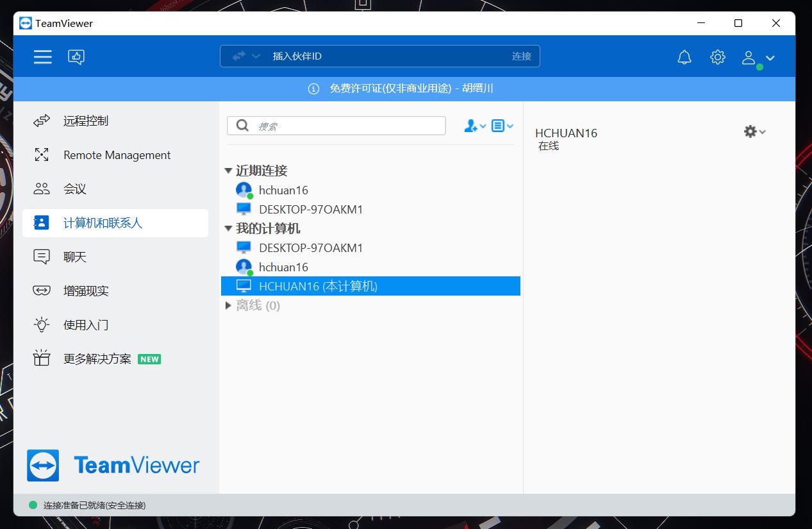Click the 在线 status text
Viewport: 812px width, 529px height.
pyautogui.click(x=549, y=146)
